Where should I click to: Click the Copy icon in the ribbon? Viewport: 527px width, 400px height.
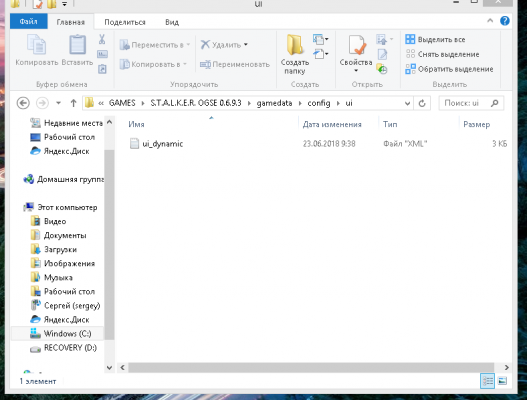coord(36,44)
